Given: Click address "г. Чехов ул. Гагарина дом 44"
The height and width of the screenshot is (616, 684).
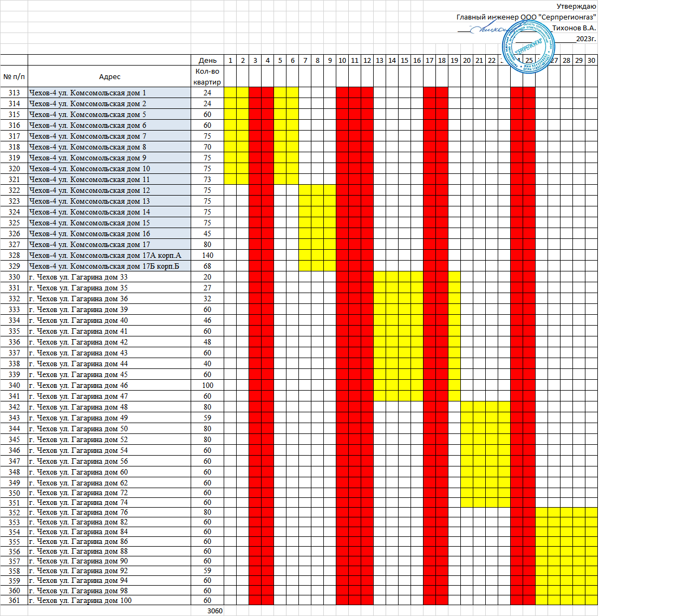Looking at the screenshot, I should [109, 364].
